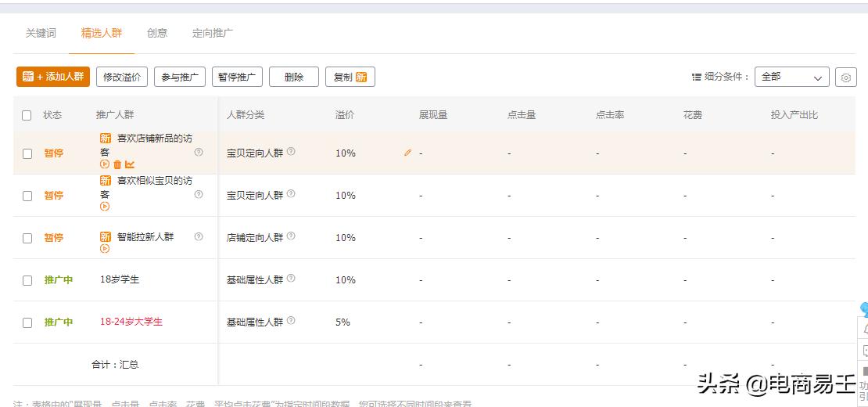Click help icon next to 宝贝定向人群 in second row

coord(291,194)
